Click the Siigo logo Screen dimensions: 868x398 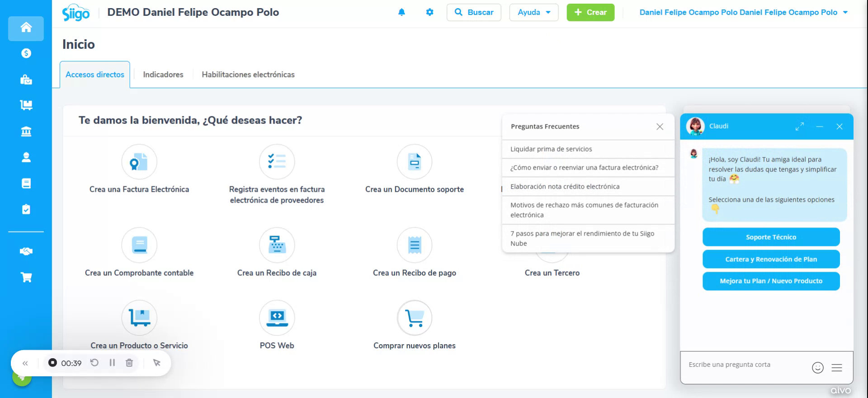[76, 13]
